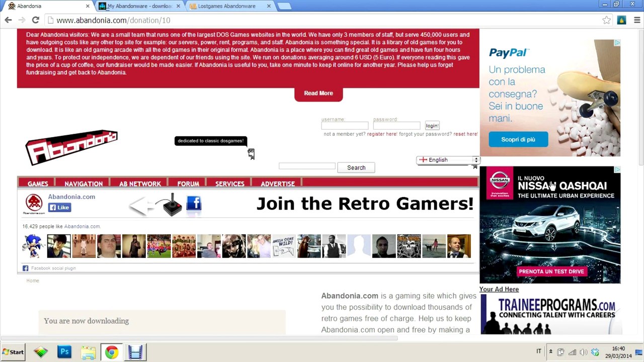
Task: Open the film-strip video app in taskbar
Action: [x=135, y=352]
